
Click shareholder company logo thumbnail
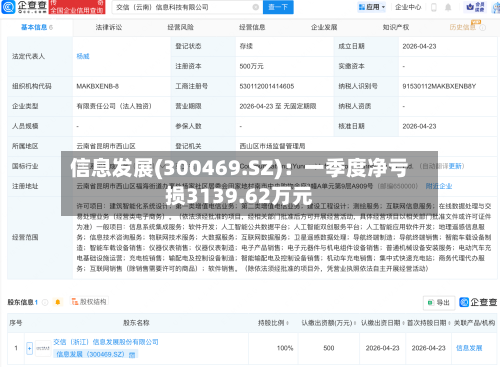coord(43,348)
